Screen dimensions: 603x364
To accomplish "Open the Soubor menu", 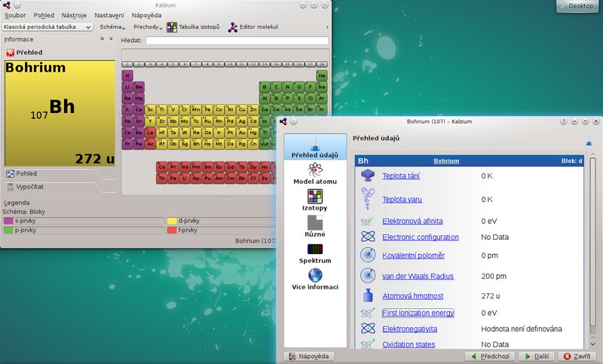I will [x=15, y=15].
